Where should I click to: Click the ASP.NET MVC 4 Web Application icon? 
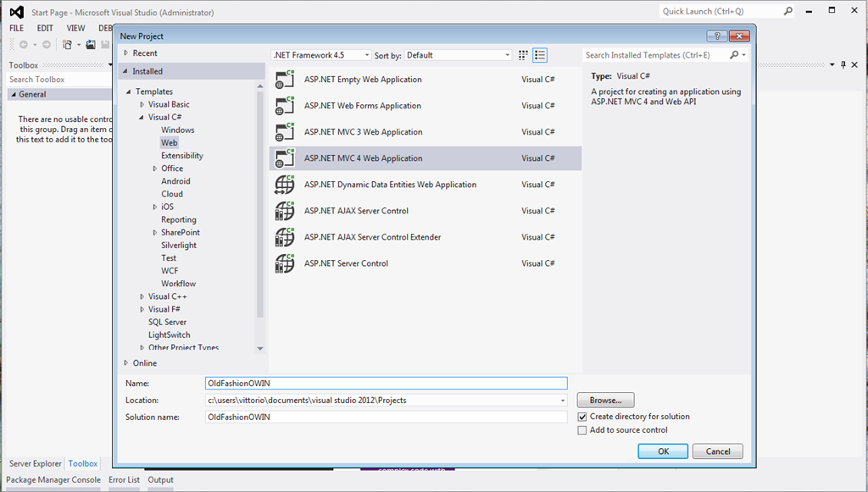[x=285, y=158]
